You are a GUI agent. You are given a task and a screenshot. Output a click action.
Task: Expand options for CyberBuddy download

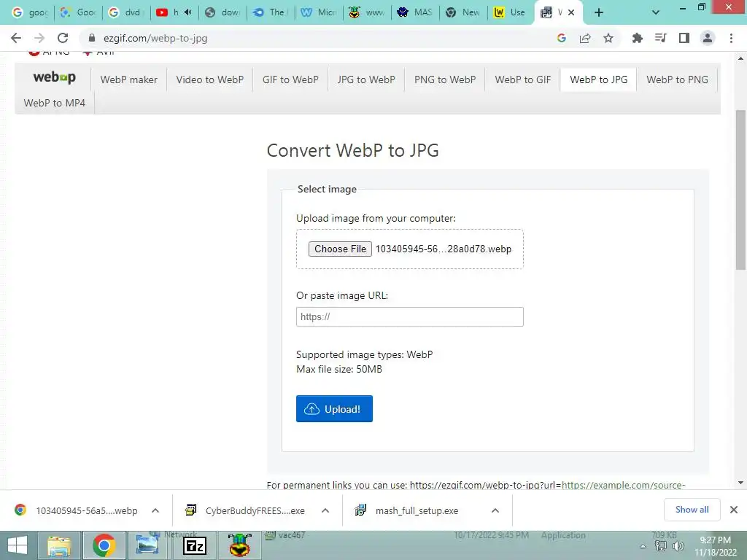[x=325, y=510]
